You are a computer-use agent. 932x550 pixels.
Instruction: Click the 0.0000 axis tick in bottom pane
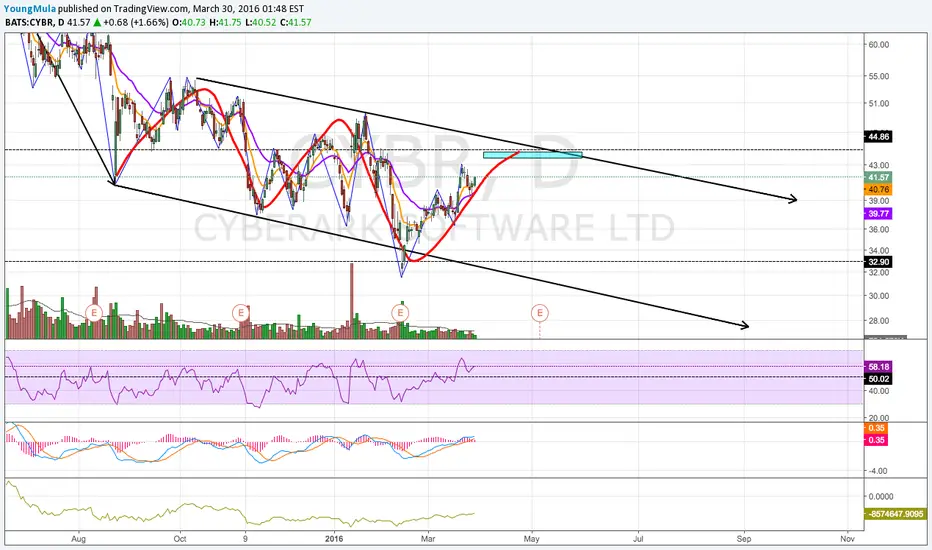point(881,496)
